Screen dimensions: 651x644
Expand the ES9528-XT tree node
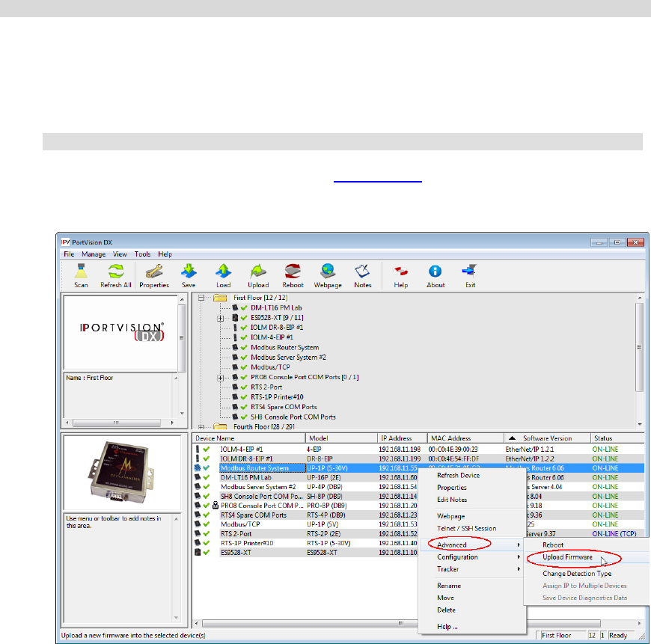[x=221, y=319]
